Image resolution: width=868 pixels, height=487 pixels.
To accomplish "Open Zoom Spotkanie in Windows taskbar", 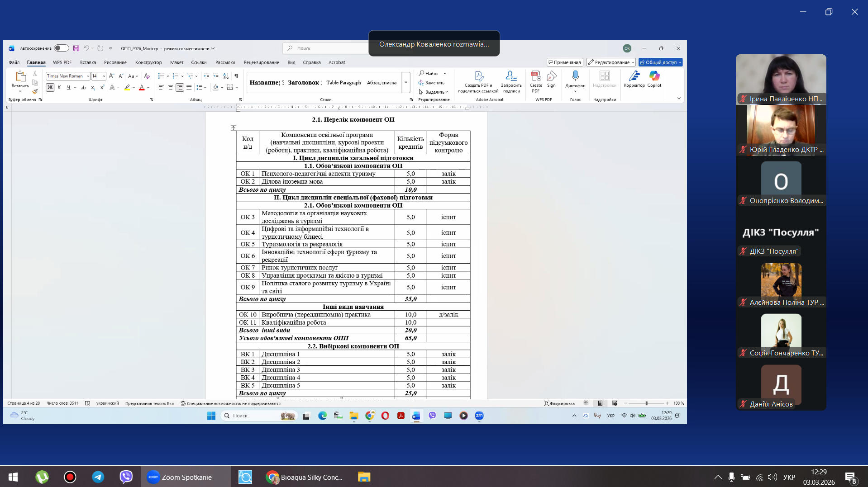I will coord(186,477).
